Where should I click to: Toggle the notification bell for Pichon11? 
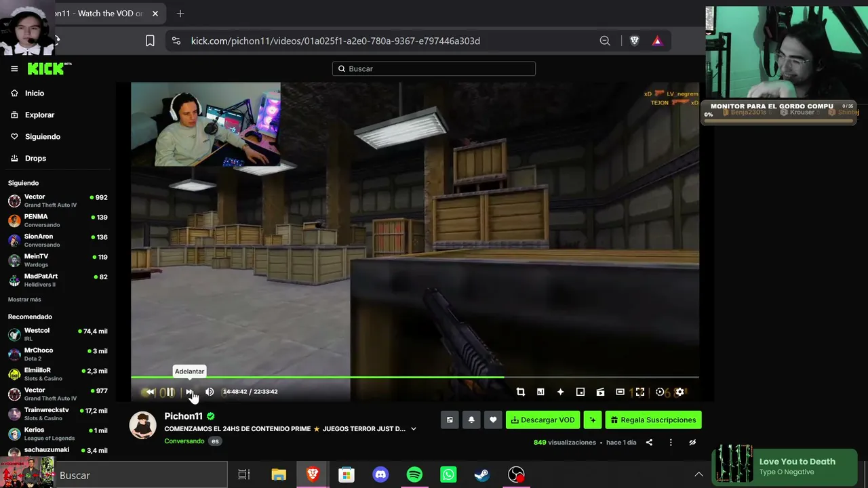click(x=471, y=420)
